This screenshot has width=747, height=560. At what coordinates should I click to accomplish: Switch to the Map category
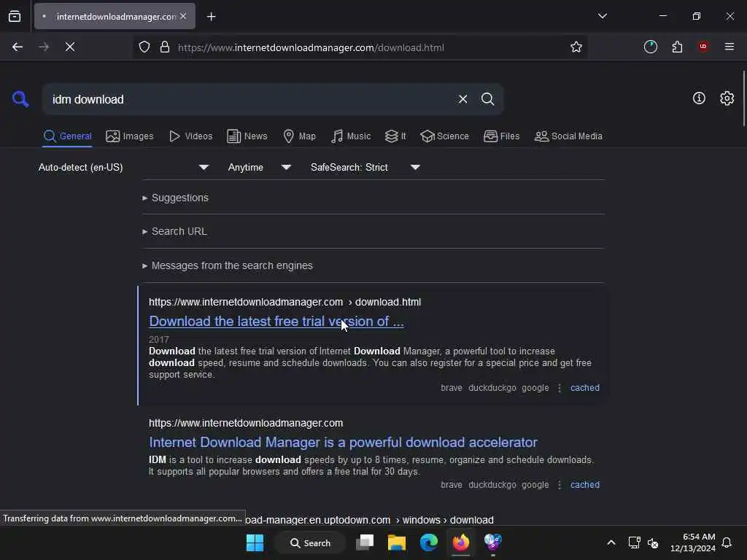299,136
